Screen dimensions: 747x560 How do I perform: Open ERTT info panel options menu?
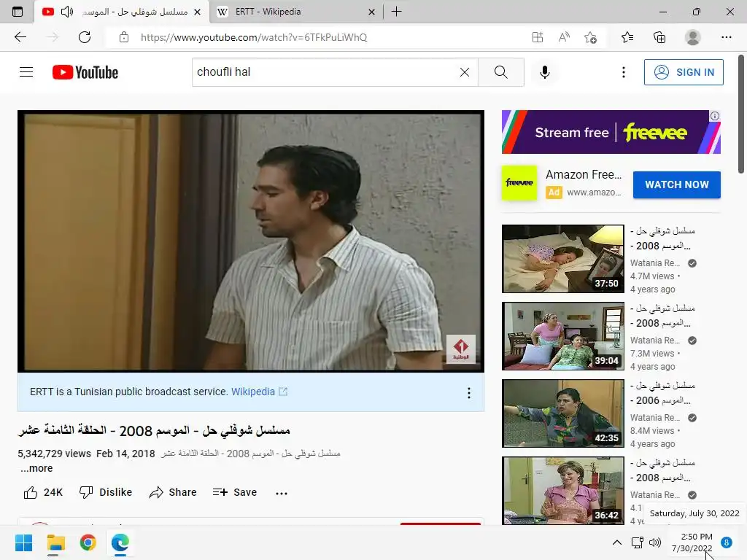(469, 392)
